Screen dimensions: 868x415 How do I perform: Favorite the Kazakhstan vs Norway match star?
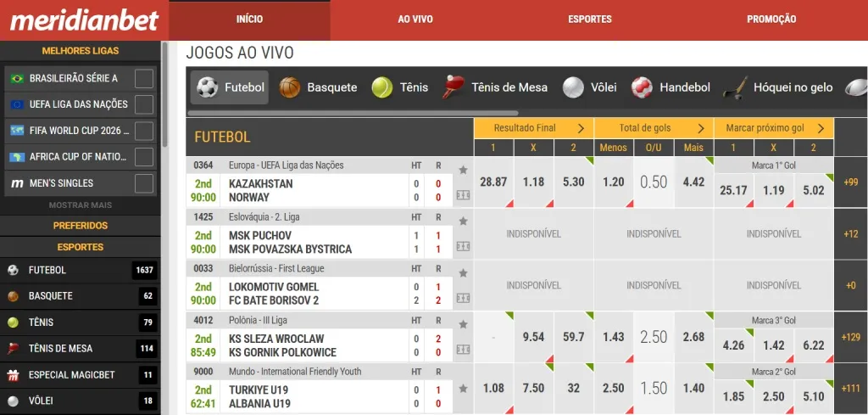[x=464, y=170]
